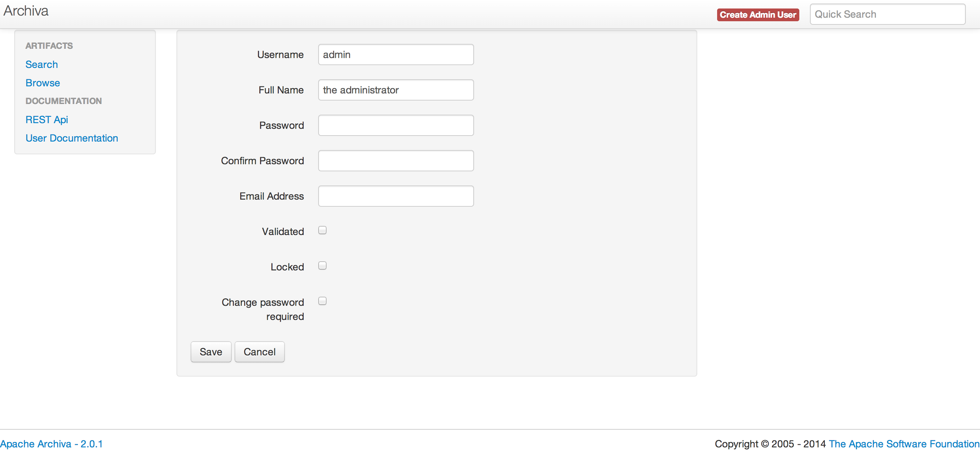Screen dimensions: 980x458
Task: Go to Browse artifacts
Action: click(x=43, y=83)
